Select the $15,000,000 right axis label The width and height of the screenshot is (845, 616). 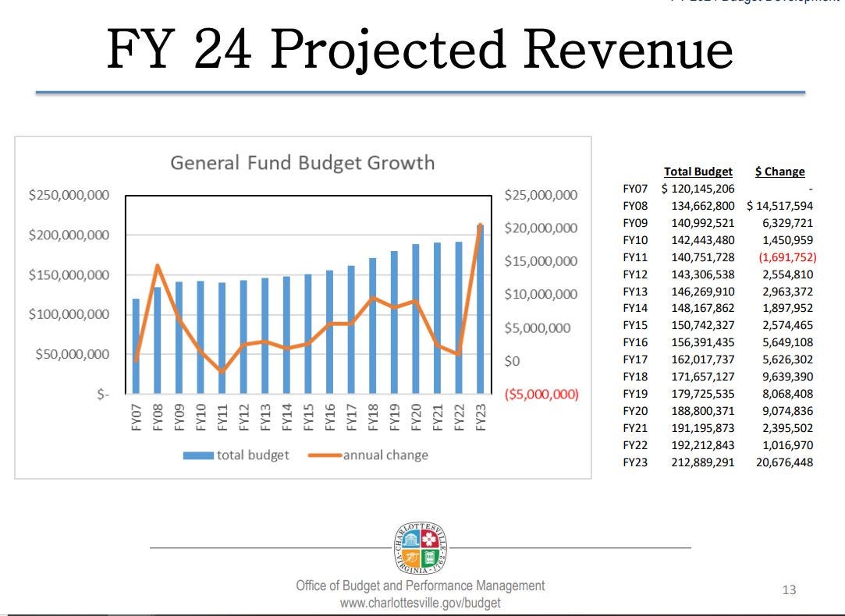click(x=541, y=261)
